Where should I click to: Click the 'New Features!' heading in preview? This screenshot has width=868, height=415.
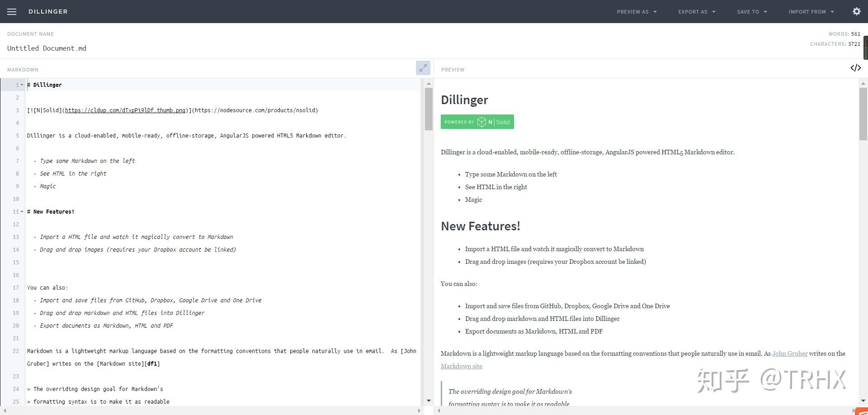pyautogui.click(x=480, y=226)
